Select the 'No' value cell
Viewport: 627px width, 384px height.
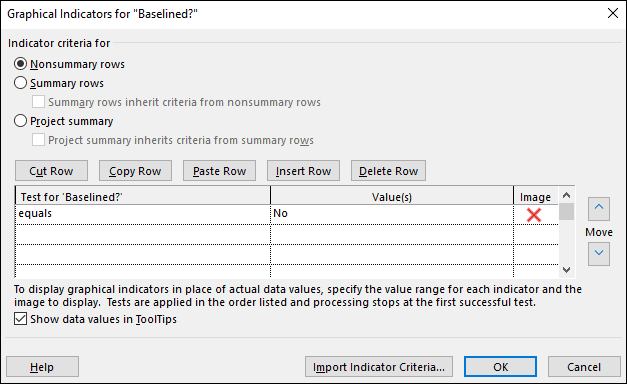tap(392, 214)
